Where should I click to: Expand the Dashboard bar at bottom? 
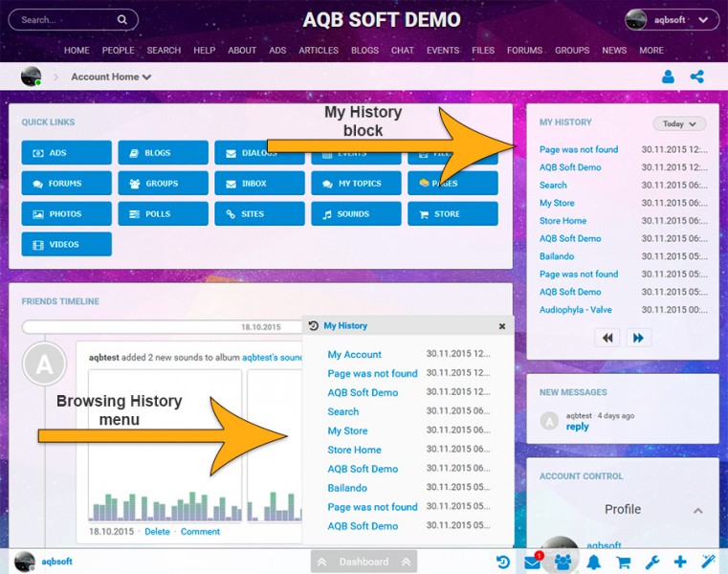click(364, 562)
